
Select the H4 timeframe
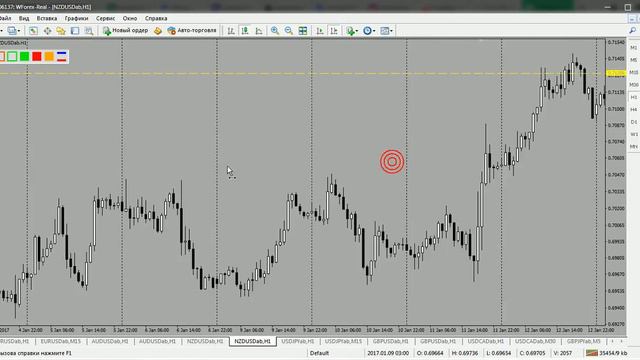[x=633, y=109]
